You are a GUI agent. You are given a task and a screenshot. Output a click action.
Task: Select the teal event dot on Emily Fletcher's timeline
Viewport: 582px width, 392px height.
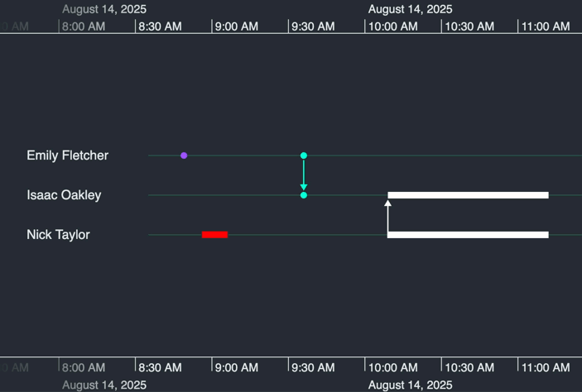[304, 155]
